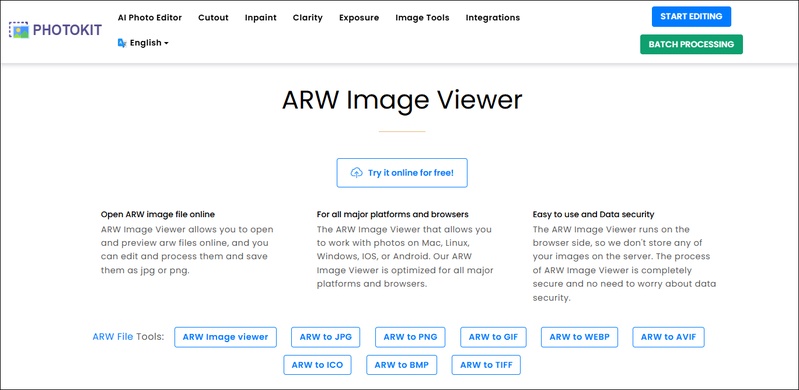The image size is (799, 390).
Task: Click 'Easy to use and Data security' heading
Action: coord(594,214)
